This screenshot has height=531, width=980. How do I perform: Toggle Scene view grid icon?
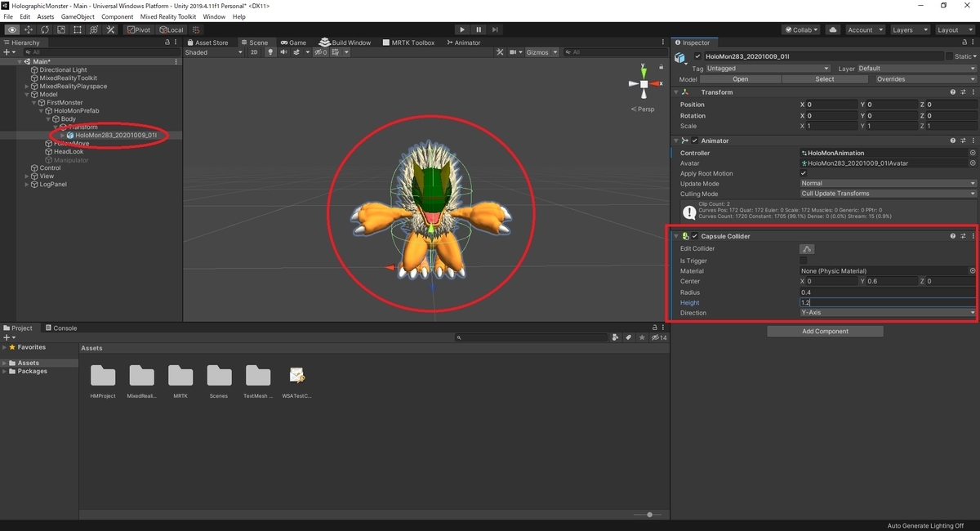(337, 52)
